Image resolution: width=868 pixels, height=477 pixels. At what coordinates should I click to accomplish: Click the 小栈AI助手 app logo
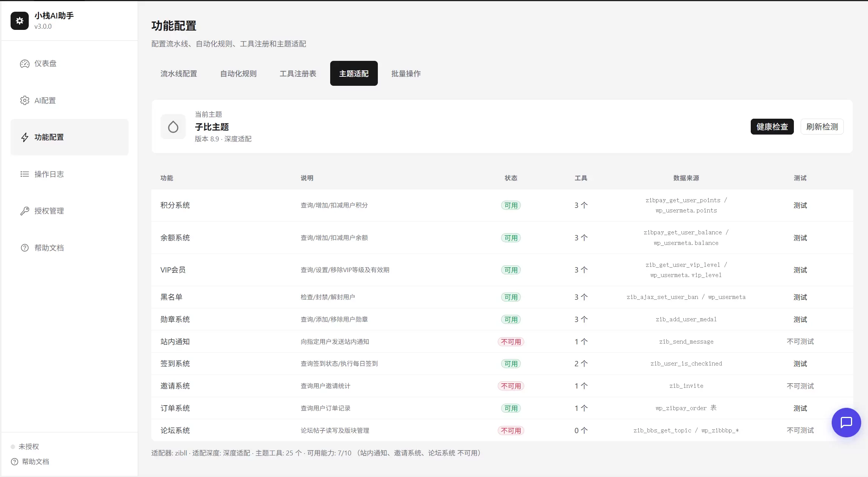click(20, 21)
